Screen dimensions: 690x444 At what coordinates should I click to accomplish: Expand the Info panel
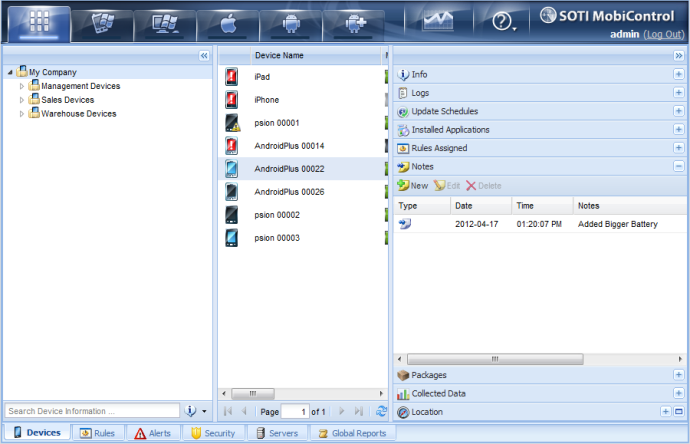pos(678,74)
